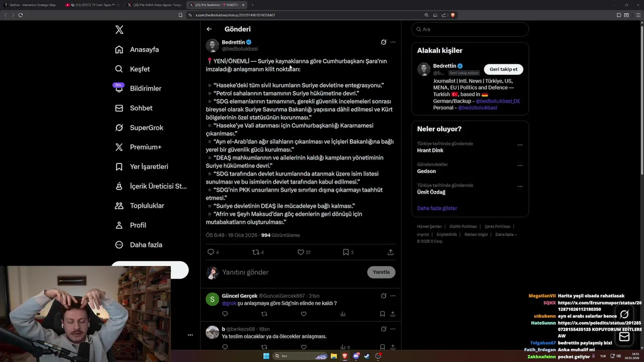Open options for Gedson trend
Viewport: 644px width, 362px height.
click(x=520, y=165)
